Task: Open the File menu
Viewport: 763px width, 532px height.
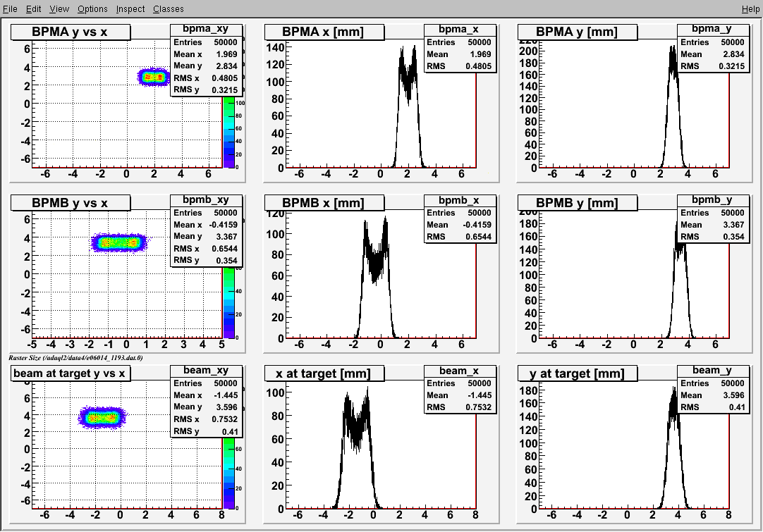Action: tap(10, 8)
